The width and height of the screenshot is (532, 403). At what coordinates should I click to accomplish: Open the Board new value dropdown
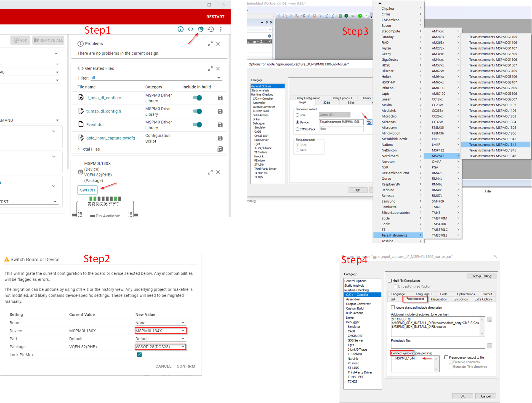(x=160, y=323)
